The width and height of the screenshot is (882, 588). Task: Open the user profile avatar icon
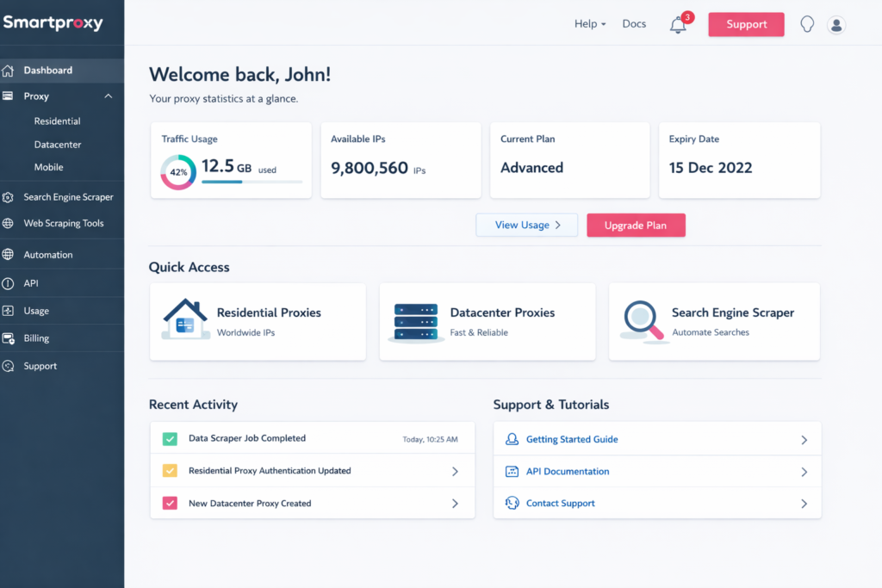click(835, 25)
